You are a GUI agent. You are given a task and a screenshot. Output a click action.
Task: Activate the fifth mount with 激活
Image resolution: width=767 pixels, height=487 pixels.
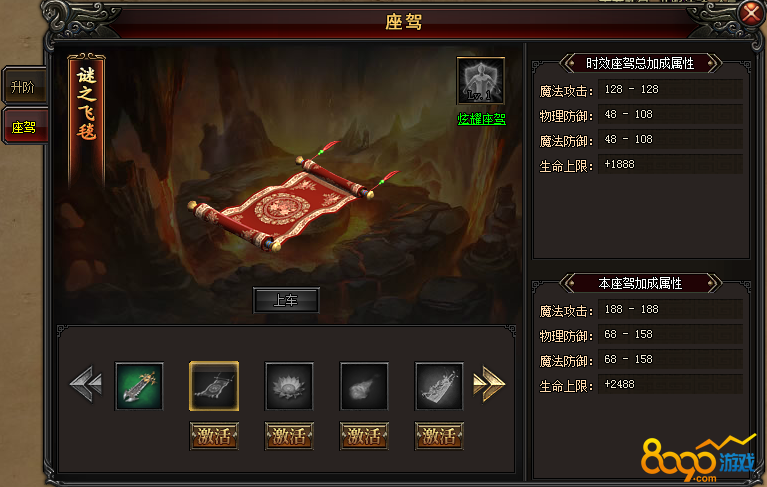[x=439, y=436]
